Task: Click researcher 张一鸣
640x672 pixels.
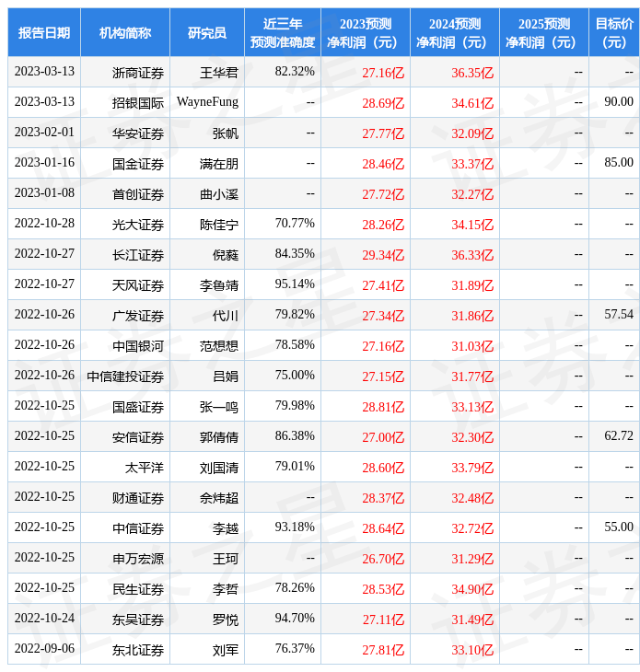Action: tap(219, 407)
